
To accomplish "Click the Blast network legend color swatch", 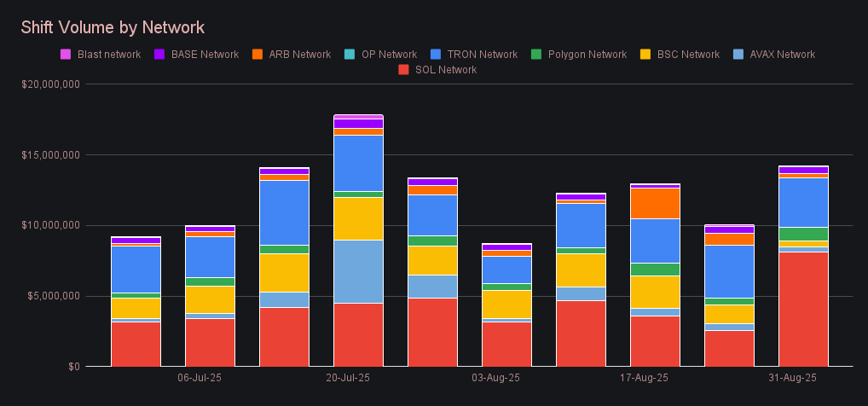I will click(66, 55).
